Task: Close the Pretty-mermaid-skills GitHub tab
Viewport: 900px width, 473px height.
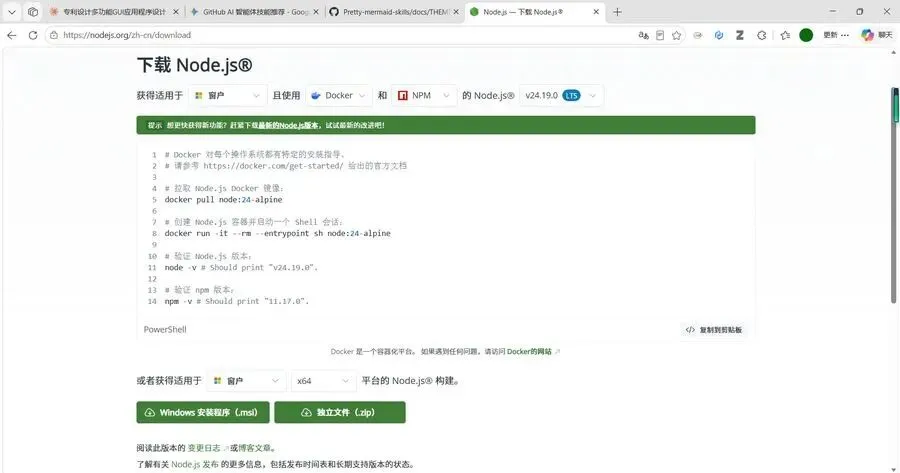Action: point(456,11)
